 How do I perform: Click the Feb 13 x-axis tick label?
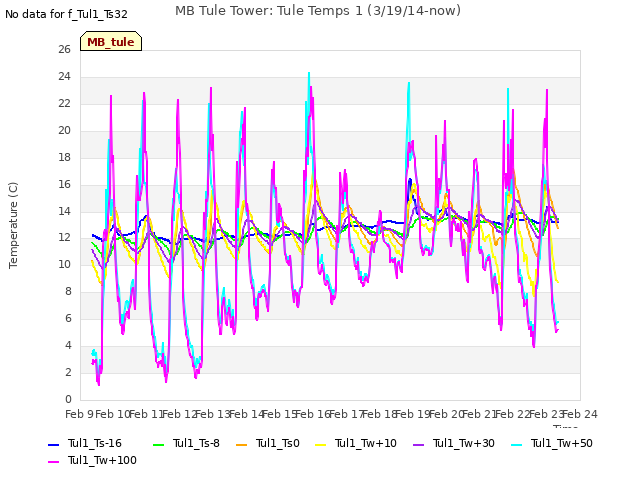pos(213,414)
